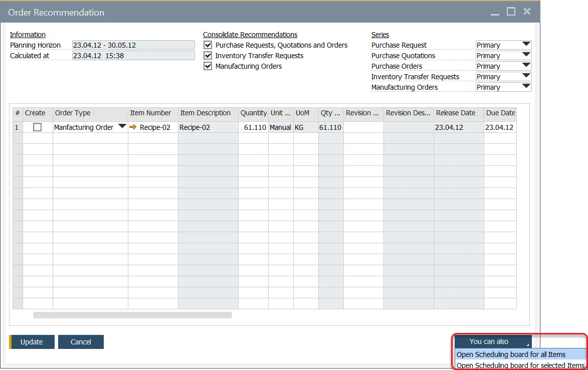588x370 pixels.
Task: Click the Consolidate Recommendations heading link
Action: click(x=250, y=34)
